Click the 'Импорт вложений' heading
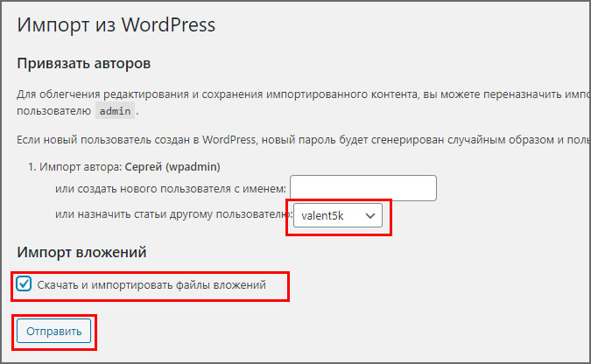The width and height of the screenshot is (591, 364). click(x=81, y=252)
